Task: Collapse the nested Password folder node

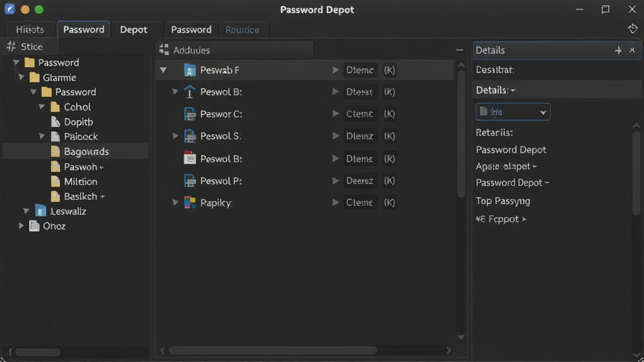Action: [33, 92]
